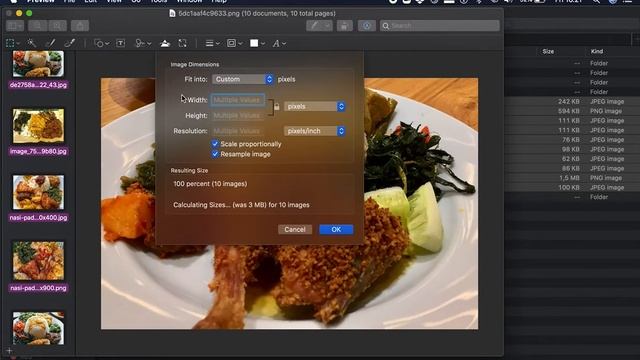Sort Finder list by Kind column
Viewport: 640px width, 360px height.
coord(597,51)
